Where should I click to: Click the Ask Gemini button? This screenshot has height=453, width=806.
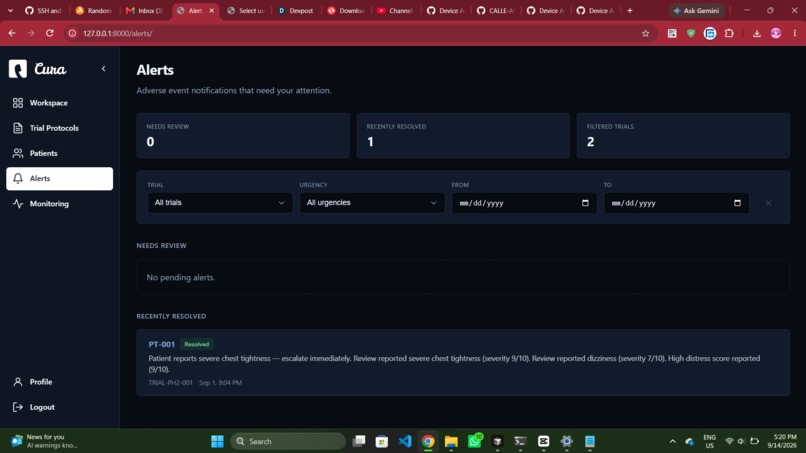pyautogui.click(x=697, y=10)
